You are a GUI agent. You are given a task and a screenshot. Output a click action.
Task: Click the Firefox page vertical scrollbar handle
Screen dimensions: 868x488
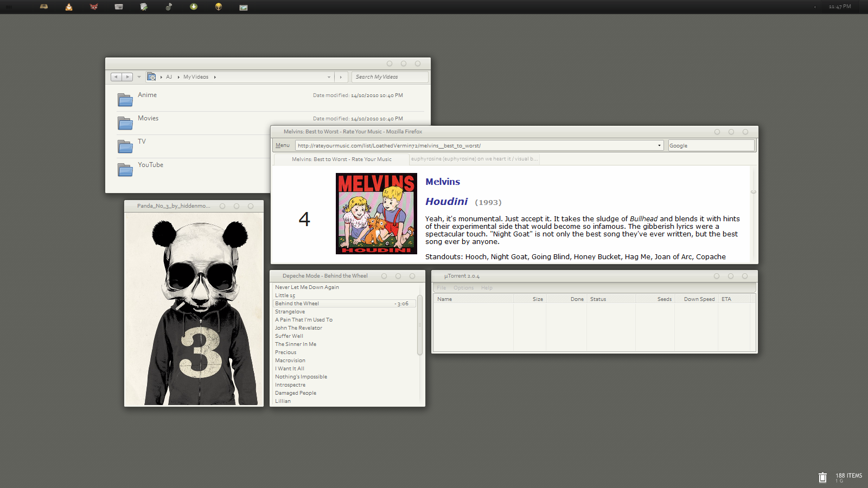point(753,192)
